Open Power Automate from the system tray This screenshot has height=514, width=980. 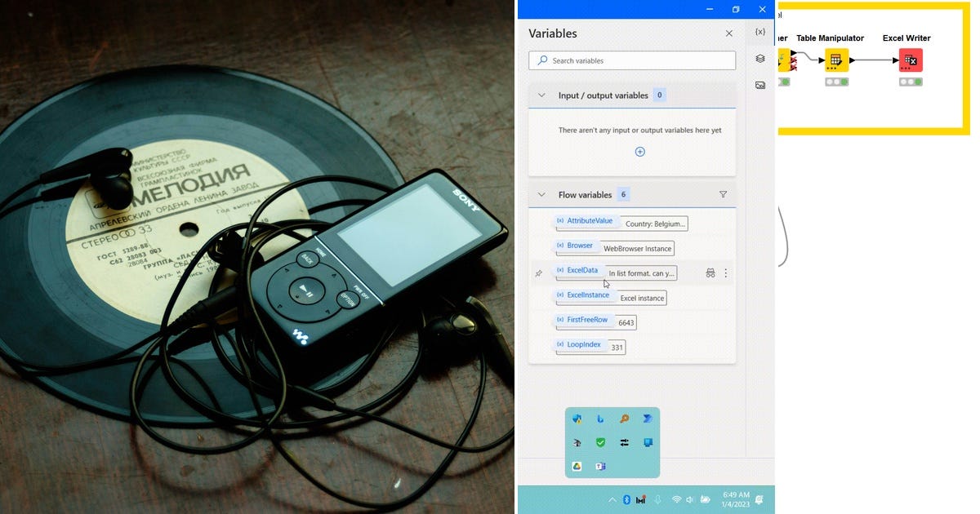point(648,419)
